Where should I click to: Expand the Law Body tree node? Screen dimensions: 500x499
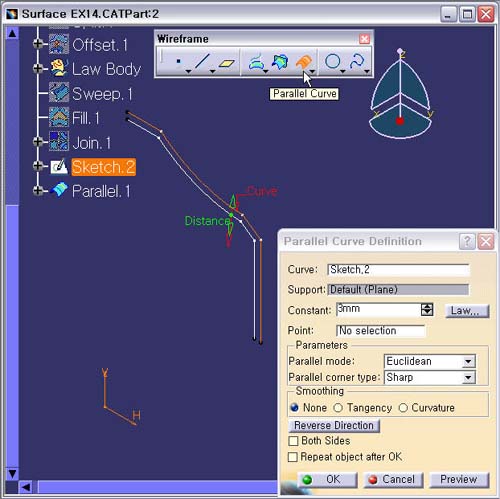pyautogui.click(x=38, y=68)
